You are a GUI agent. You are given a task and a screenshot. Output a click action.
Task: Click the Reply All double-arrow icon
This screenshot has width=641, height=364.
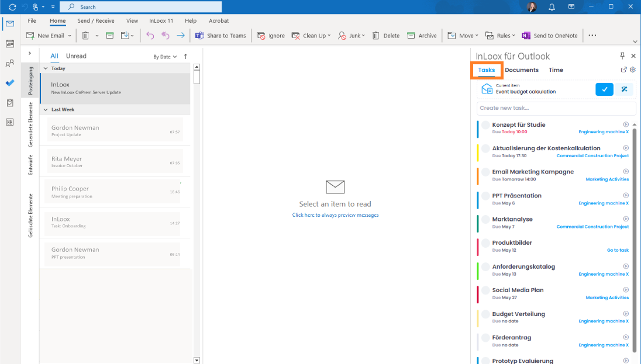click(x=165, y=36)
